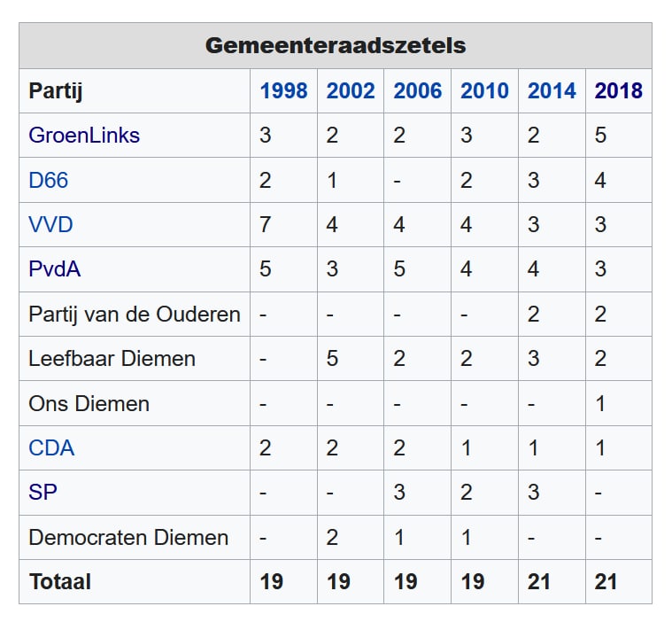Click the Ons Diemen row label
This screenshot has width=672, height=622.
(89, 404)
